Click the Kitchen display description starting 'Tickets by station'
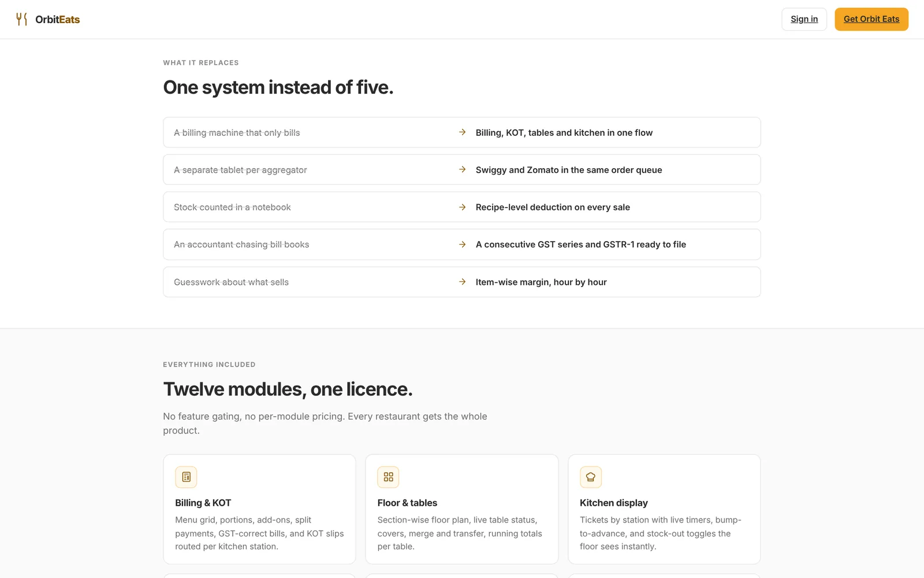This screenshot has width=924, height=578. [661, 533]
